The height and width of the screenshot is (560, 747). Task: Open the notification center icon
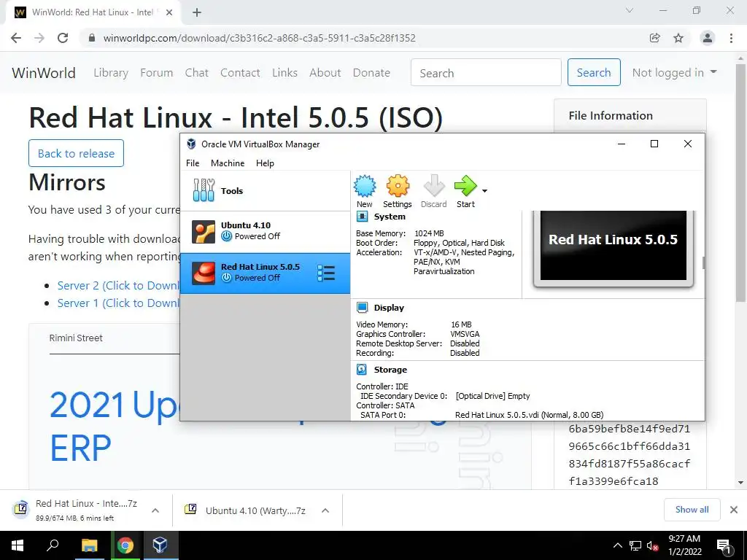tap(724, 545)
